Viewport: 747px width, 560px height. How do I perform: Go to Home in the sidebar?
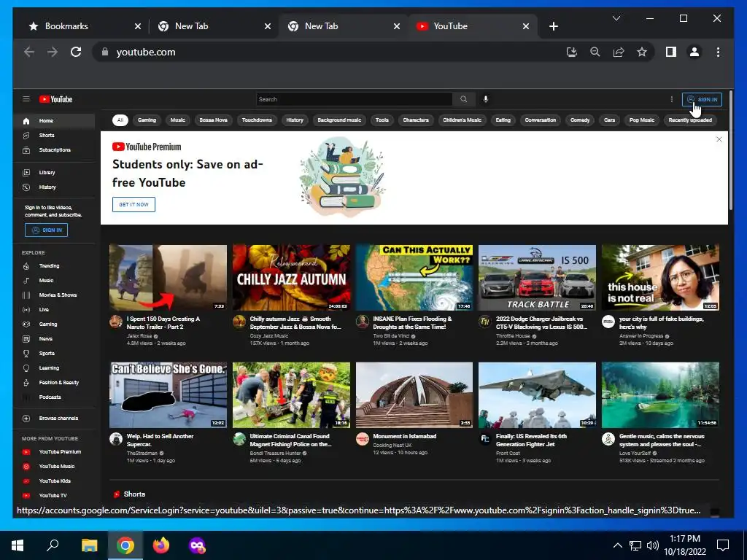[x=54, y=121]
